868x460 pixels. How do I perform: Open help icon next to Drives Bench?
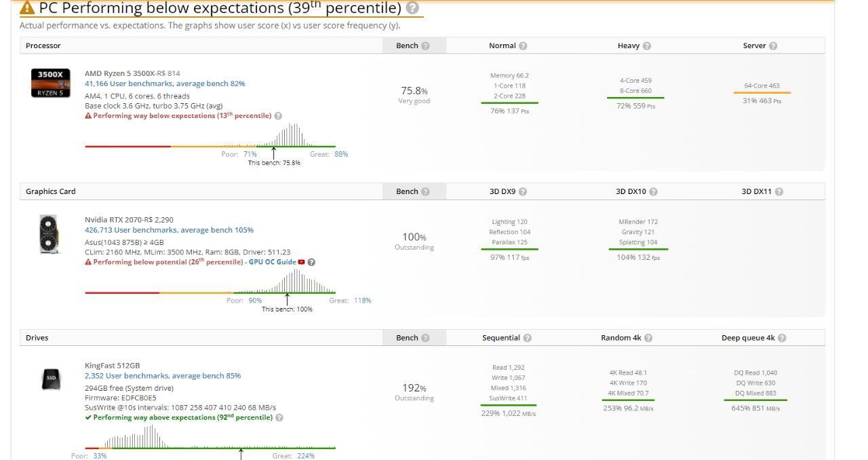[x=425, y=338]
